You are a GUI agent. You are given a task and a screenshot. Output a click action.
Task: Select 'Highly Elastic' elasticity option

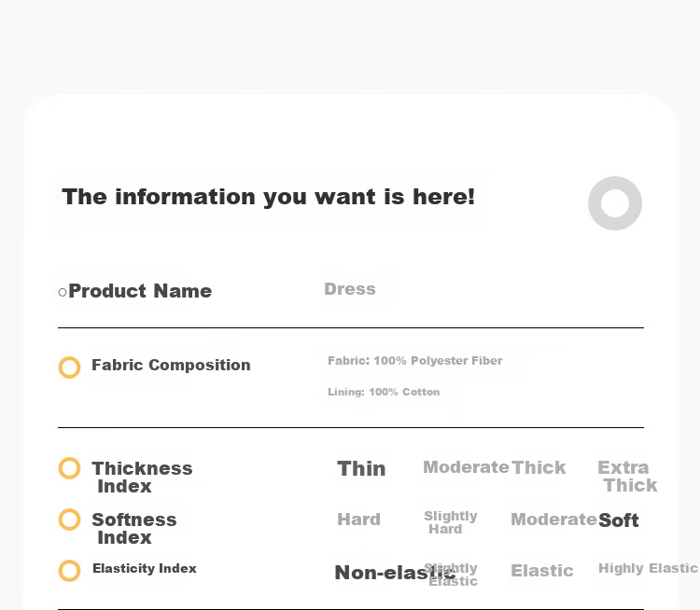(649, 568)
